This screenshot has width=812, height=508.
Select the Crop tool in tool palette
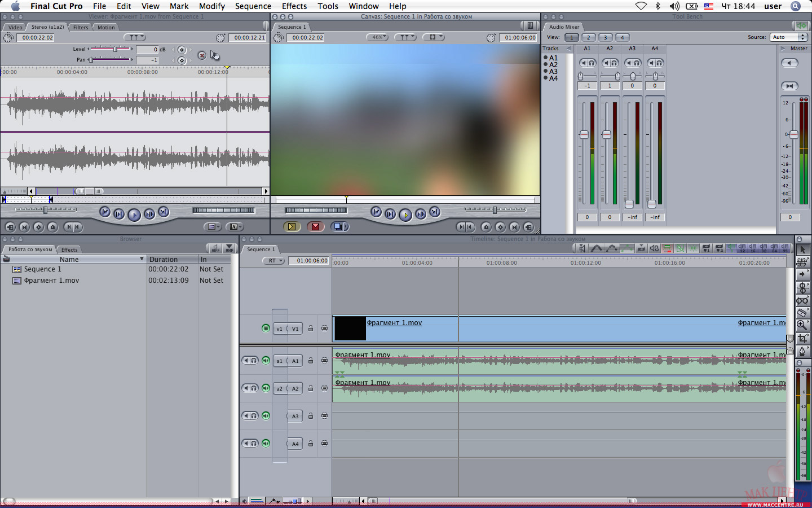[802, 338]
